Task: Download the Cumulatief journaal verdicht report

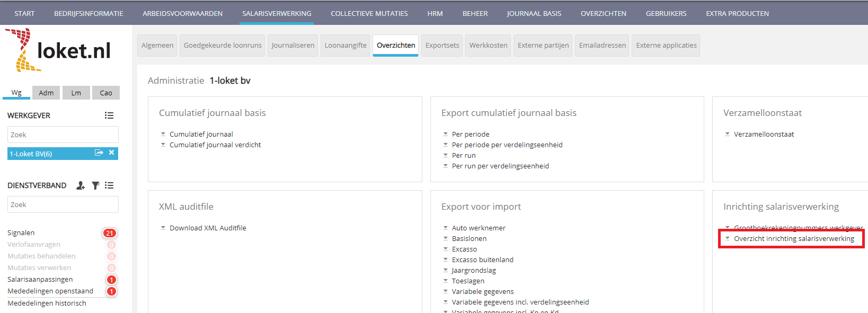Action: point(215,145)
